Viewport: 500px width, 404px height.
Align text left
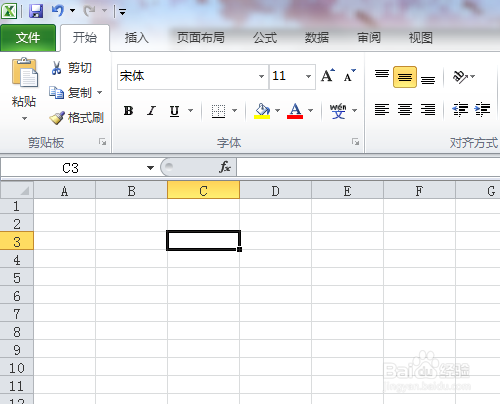382,110
